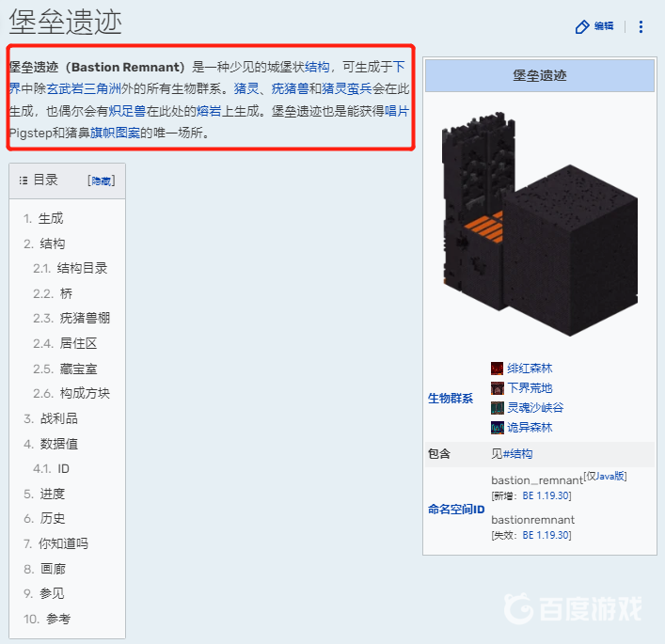
Task: Follow the 玄武岩三角洲 link
Action: pyautogui.click(x=84, y=88)
